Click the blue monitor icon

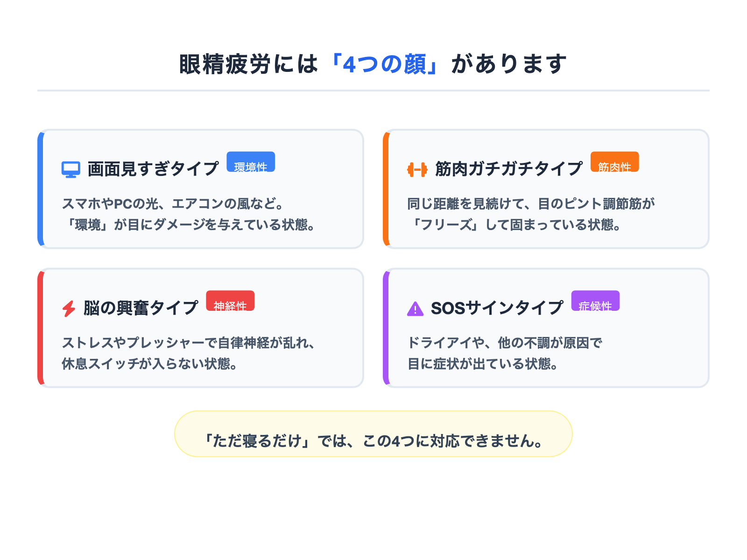[70, 169]
